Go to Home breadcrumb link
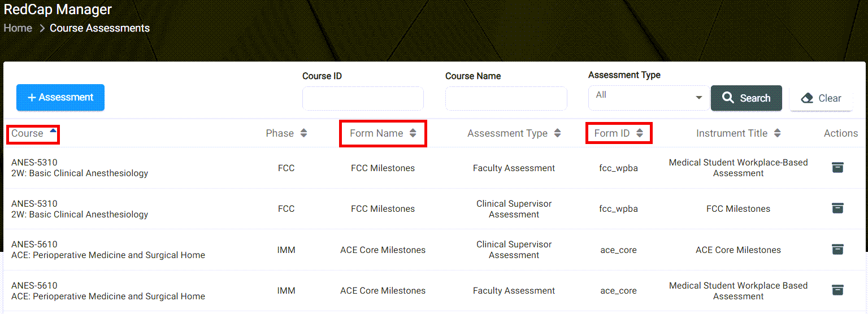This screenshot has height=314, width=868. click(18, 28)
